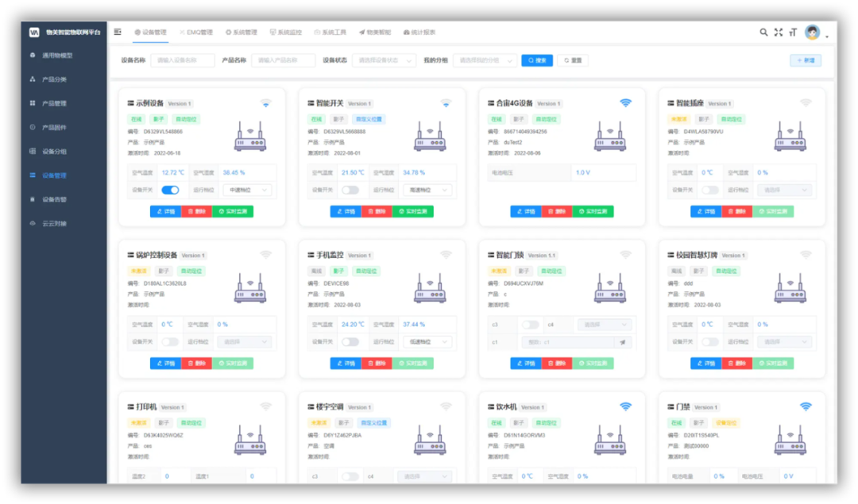The height and width of the screenshot is (504, 858).
Task: Toggle the 设备开关 switch on 锅炉控制设备
Action: click(170, 342)
